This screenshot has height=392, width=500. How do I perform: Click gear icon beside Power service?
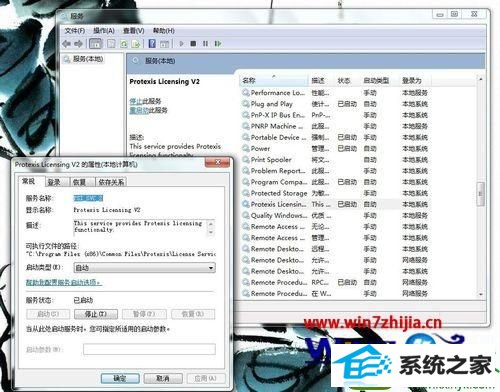[x=246, y=148]
